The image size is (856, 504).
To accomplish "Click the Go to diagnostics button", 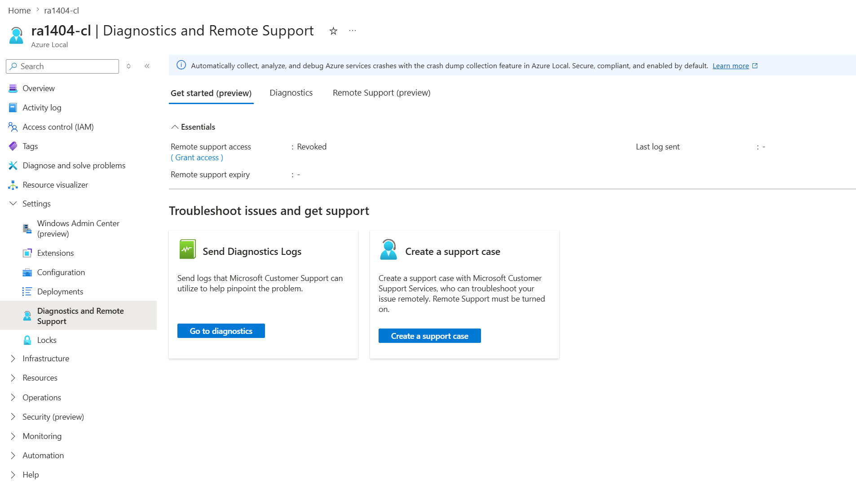I will (221, 331).
